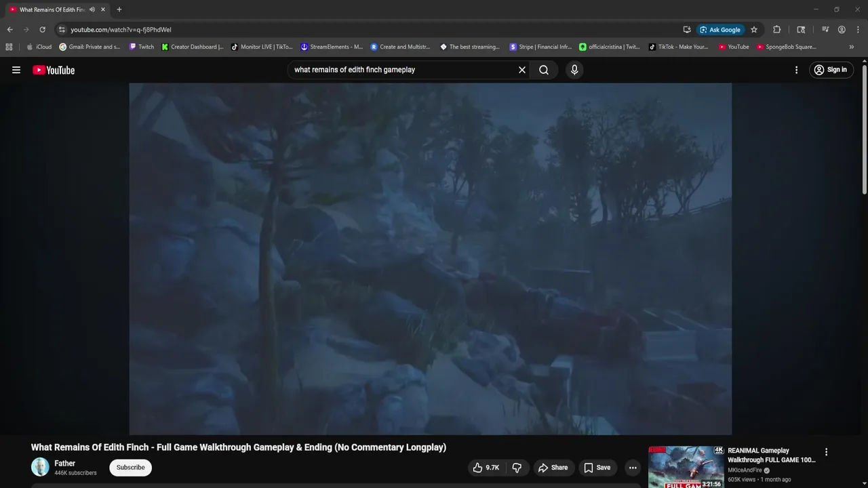Screen dimensions: 868x488
Task: Open the Creator Dashboard bookmark
Action: [193, 47]
